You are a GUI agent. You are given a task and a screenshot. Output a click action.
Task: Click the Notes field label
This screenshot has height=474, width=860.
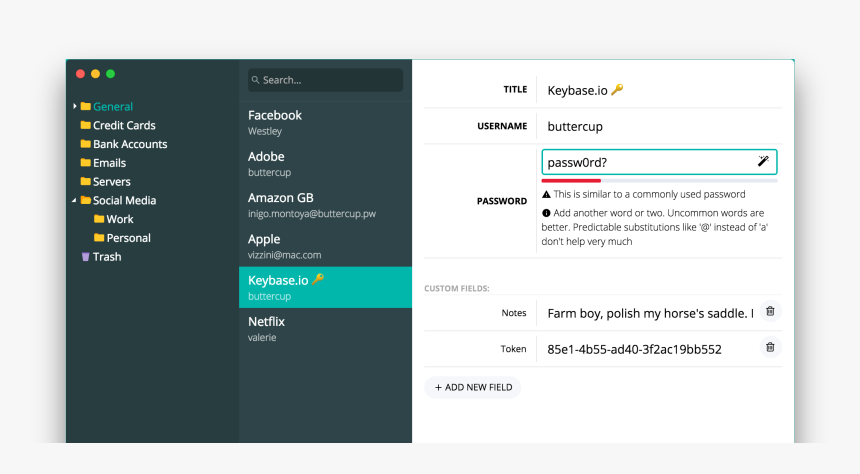(514, 313)
